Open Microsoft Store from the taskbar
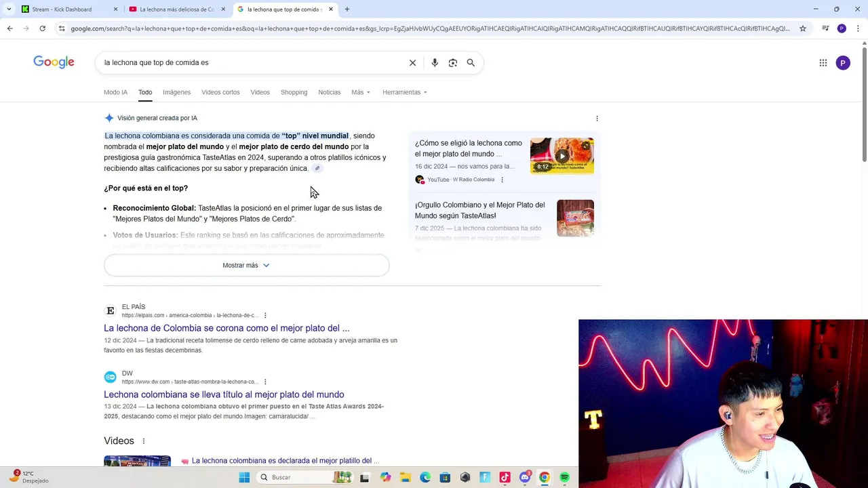868x488 pixels. (445, 477)
